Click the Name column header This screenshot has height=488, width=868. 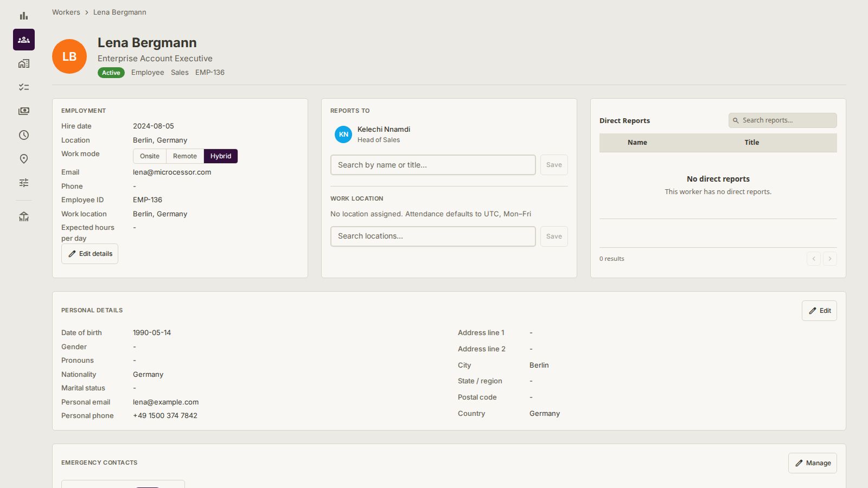coord(637,143)
